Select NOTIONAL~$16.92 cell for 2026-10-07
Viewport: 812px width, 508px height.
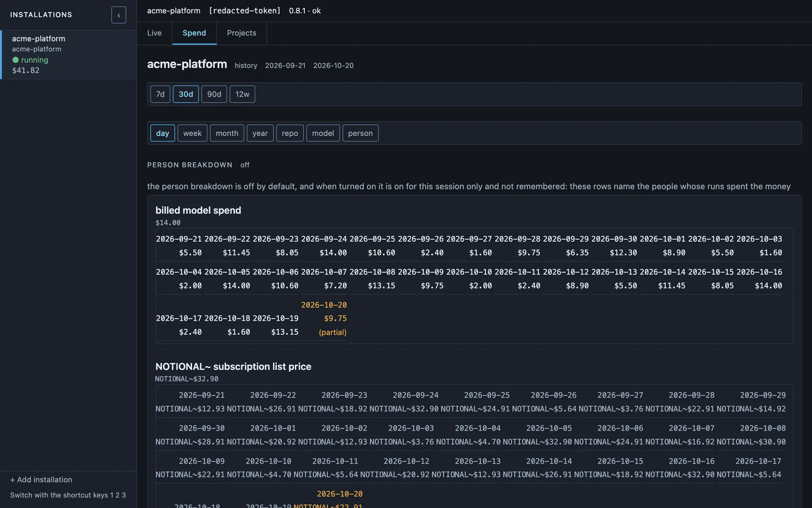[x=680, y=435]
